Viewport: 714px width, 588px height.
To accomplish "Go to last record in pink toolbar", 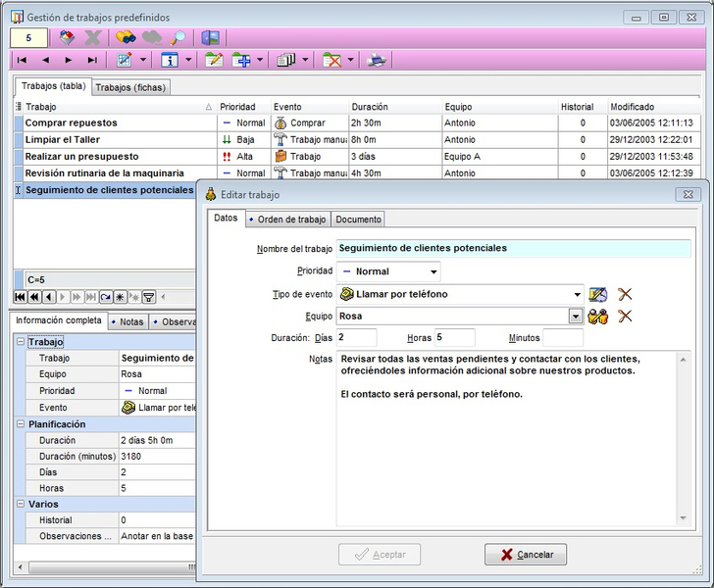I will [x=92, y=60].
